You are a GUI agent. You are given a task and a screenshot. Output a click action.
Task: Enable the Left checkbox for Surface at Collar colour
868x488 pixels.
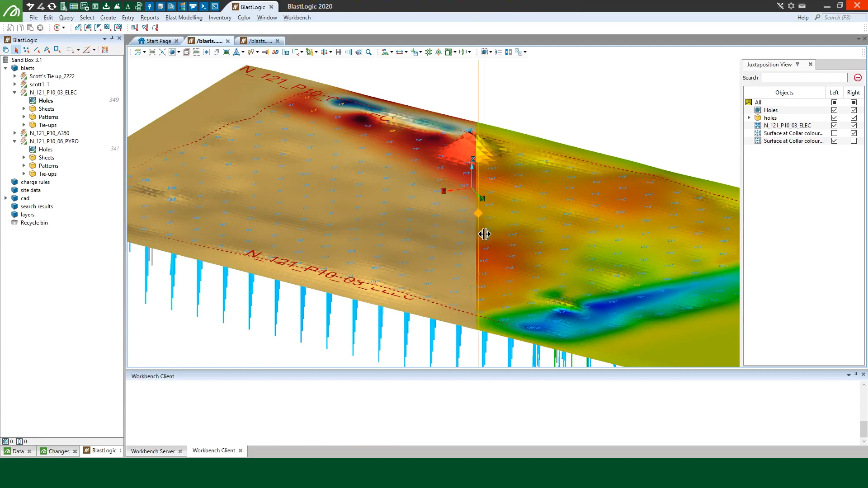[835, 133]
